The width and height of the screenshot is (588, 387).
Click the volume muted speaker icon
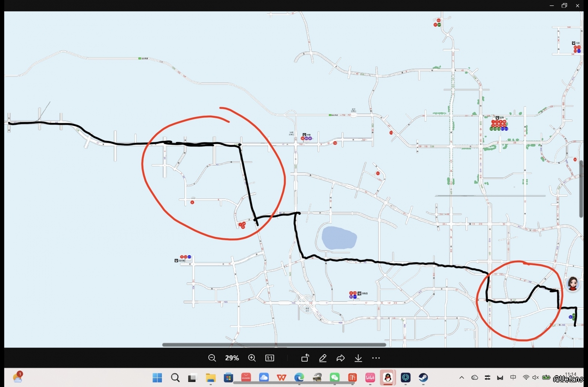535,378
